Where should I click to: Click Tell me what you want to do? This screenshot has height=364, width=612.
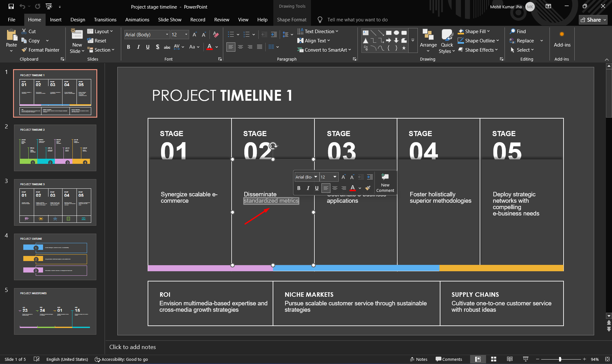coord(357,20)
